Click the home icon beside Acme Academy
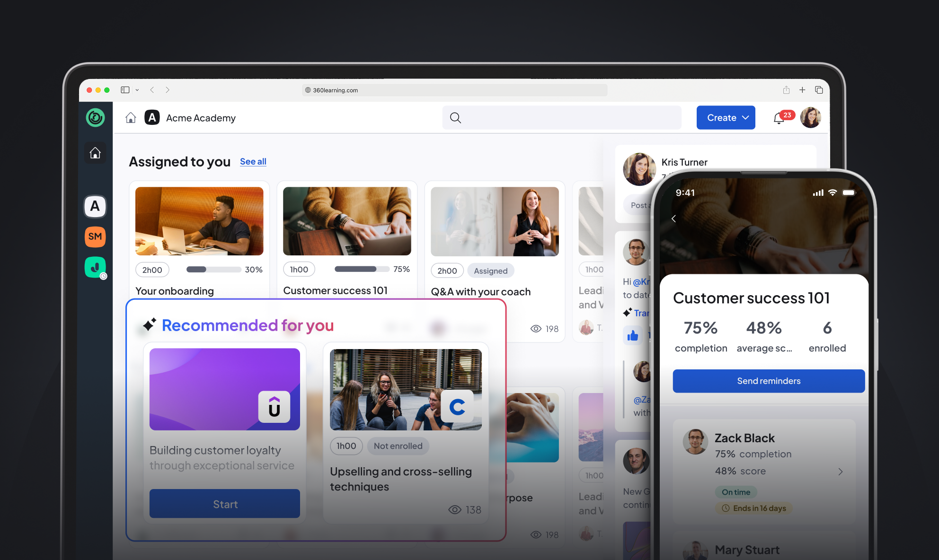 click(131, 118)
